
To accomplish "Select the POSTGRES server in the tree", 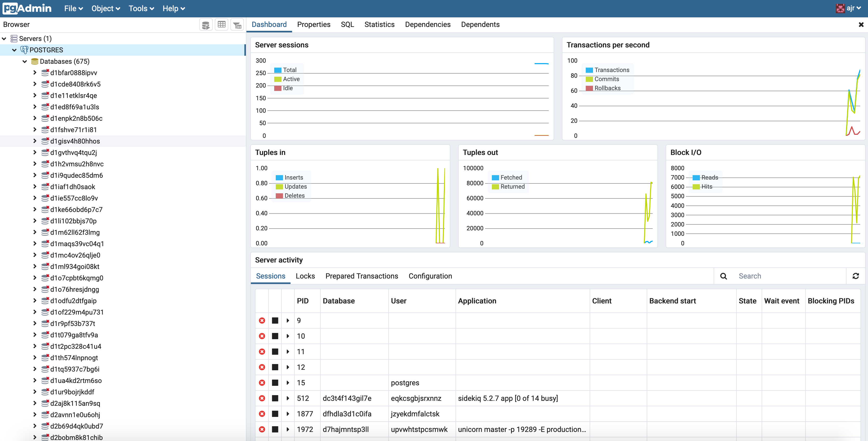I will [46, 50].
